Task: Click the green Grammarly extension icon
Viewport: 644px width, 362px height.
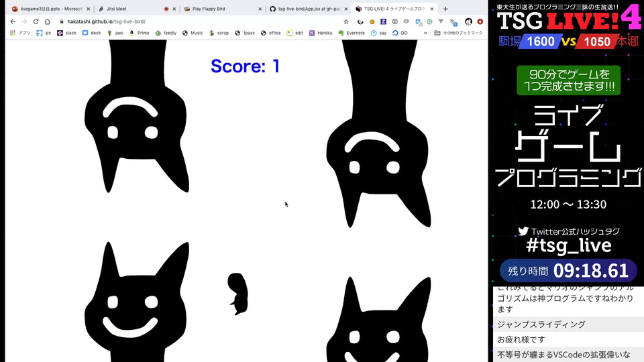Action: coord(429,21)
